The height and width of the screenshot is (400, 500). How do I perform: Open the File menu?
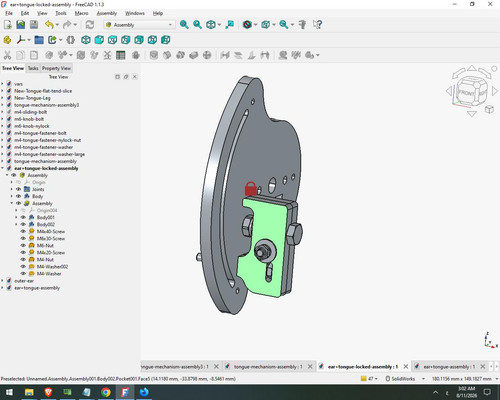(x=9, y=13)
